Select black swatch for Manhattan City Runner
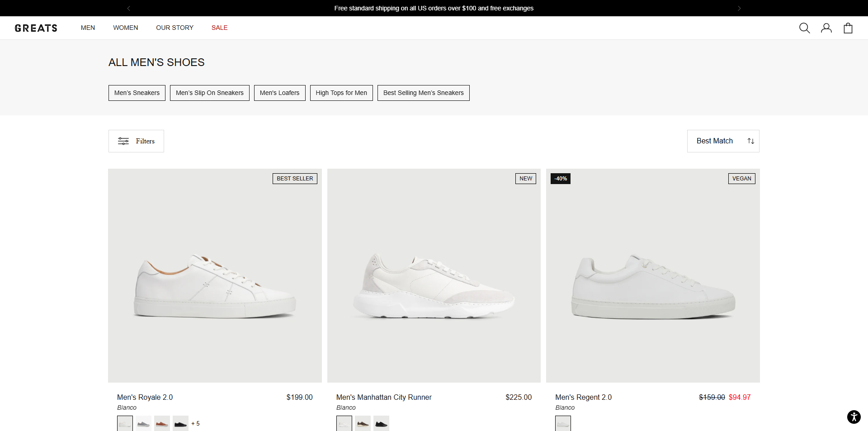868x431 pixels. (381, 423)
